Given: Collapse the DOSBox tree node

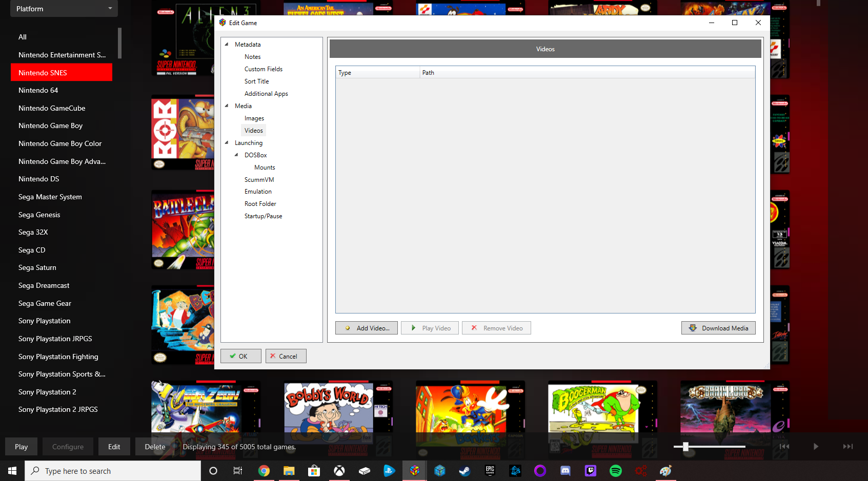Looking at the screenshot, I should [236, 155].
